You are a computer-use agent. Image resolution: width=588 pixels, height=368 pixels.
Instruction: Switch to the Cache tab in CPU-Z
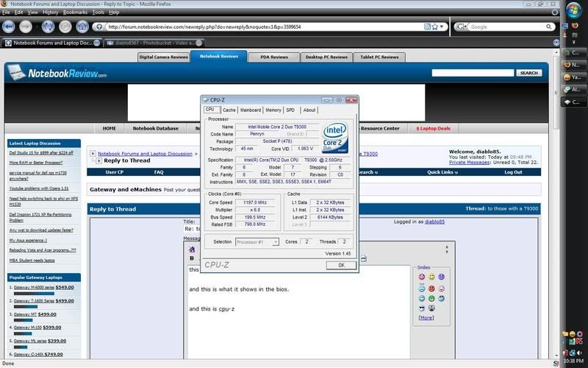click(229, 110)
